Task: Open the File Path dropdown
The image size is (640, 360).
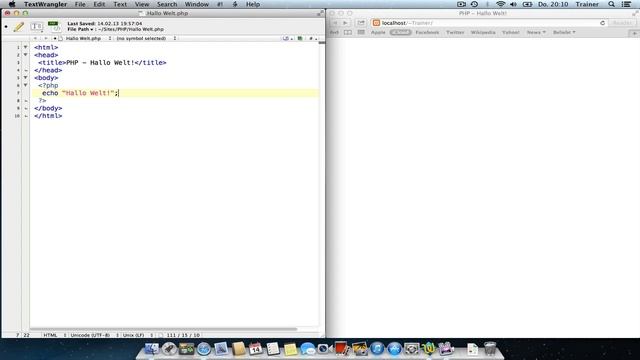Action: 80,29
